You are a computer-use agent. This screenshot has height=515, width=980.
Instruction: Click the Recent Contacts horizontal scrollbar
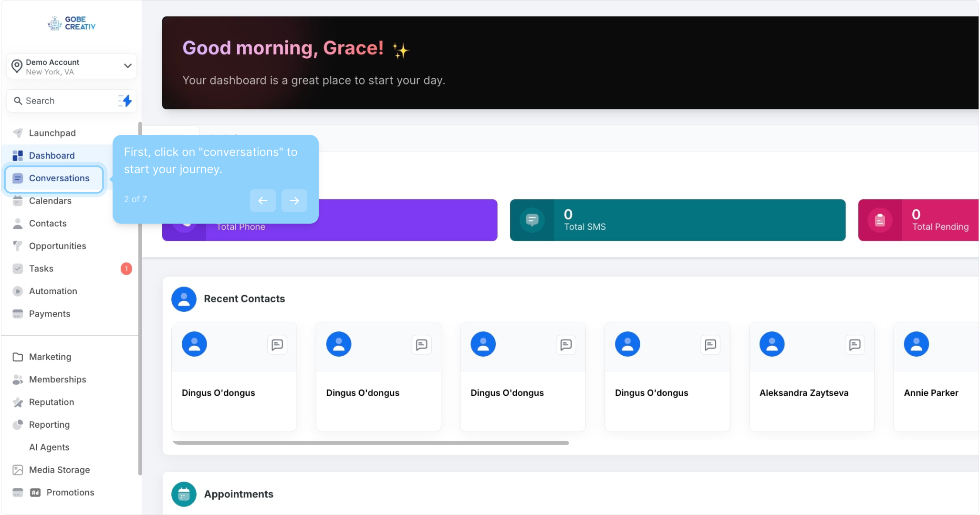coord(370,443)
